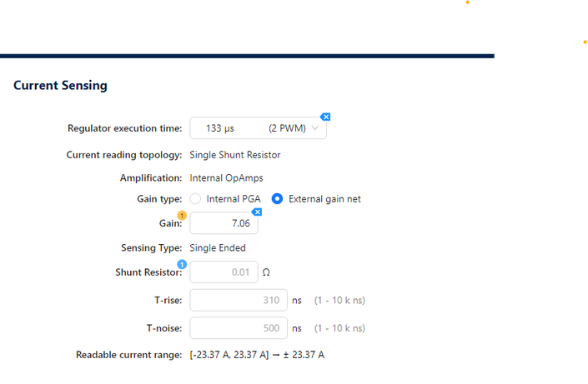The width and height of the screenshot is (588, 384).
Task: Select the External gain net option
Action: 278,199
